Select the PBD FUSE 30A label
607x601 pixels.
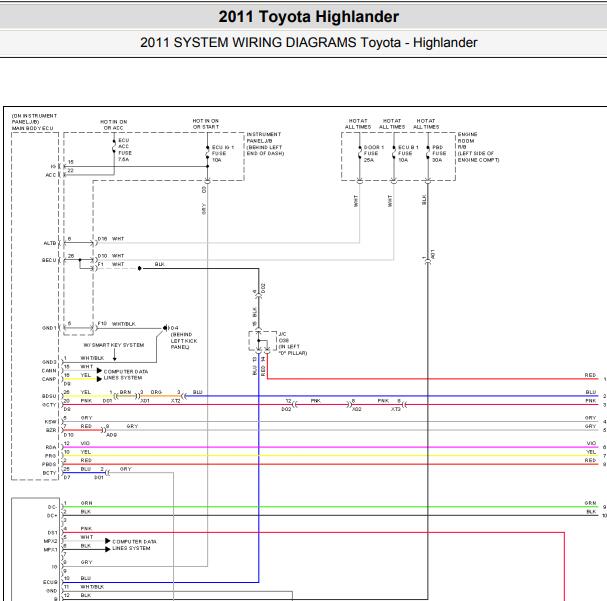pos(437,154)
